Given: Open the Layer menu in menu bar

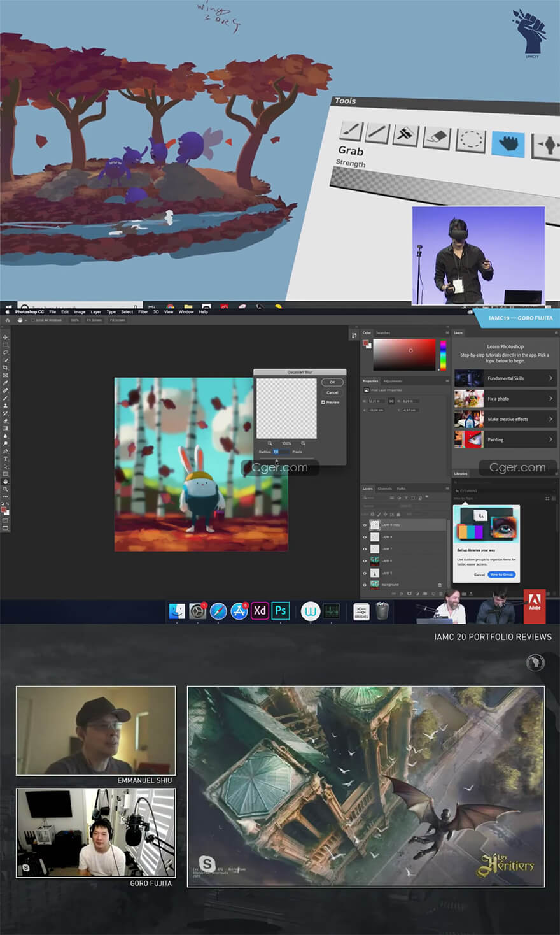Looking at the screenshot, I should tap(96, 312).
